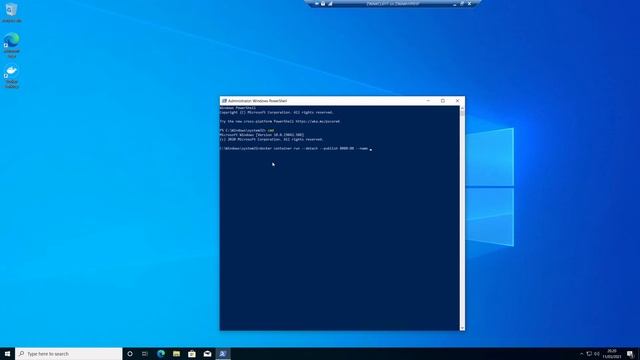
Task: Click the PowerShell scrollbar down arrow
Action: coord(462,328)
